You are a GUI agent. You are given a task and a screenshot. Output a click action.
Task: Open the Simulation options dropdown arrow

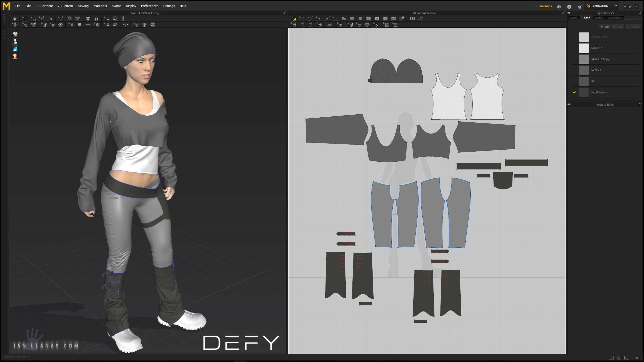point(616,6)
